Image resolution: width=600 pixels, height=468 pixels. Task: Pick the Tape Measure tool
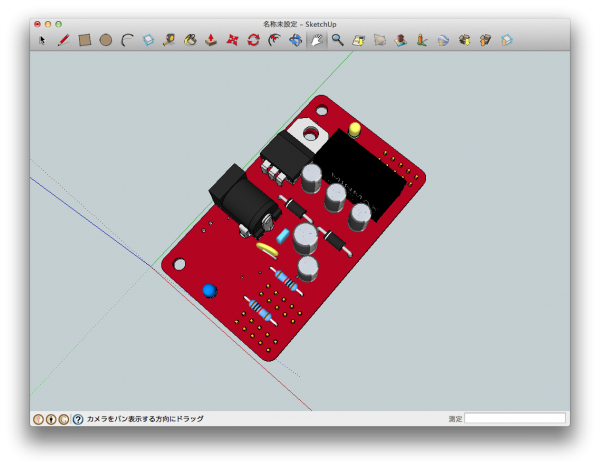pos(169,41)
